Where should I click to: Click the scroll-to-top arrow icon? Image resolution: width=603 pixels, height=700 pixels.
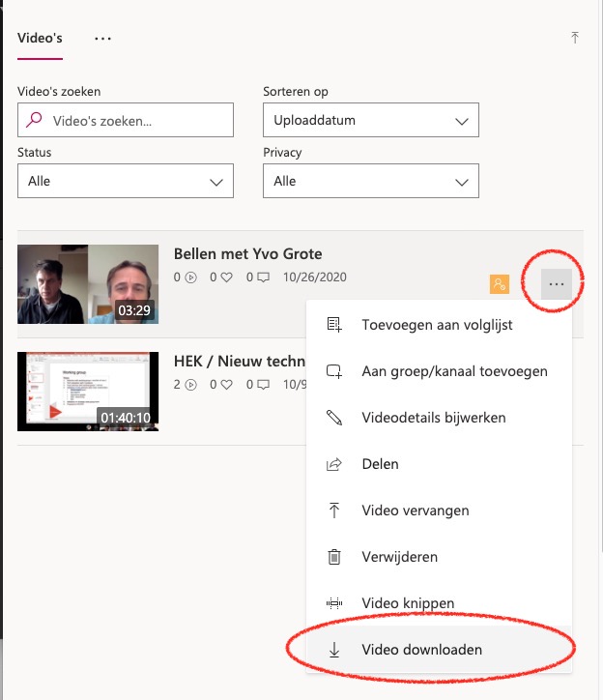pyautogui.click(x=575, y=38)
